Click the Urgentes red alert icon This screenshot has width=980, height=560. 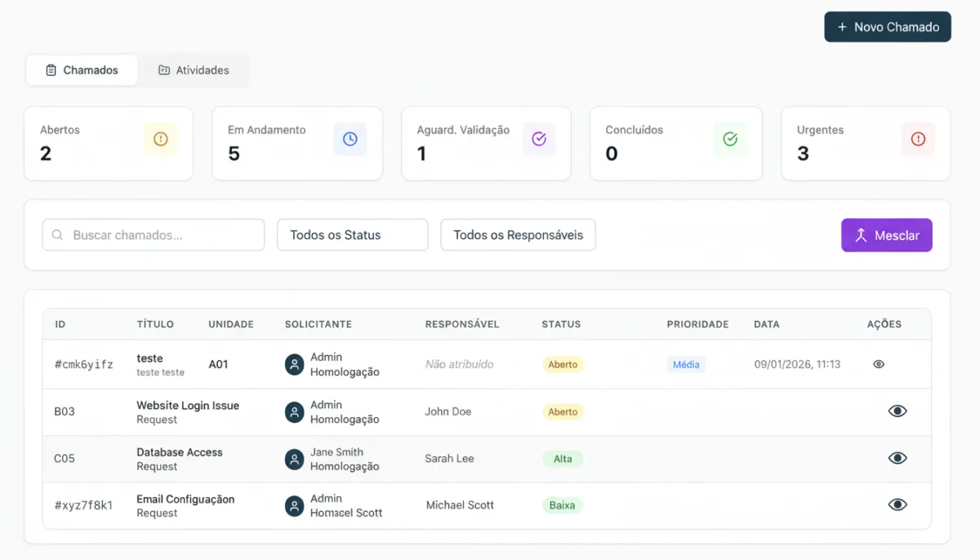919,140
